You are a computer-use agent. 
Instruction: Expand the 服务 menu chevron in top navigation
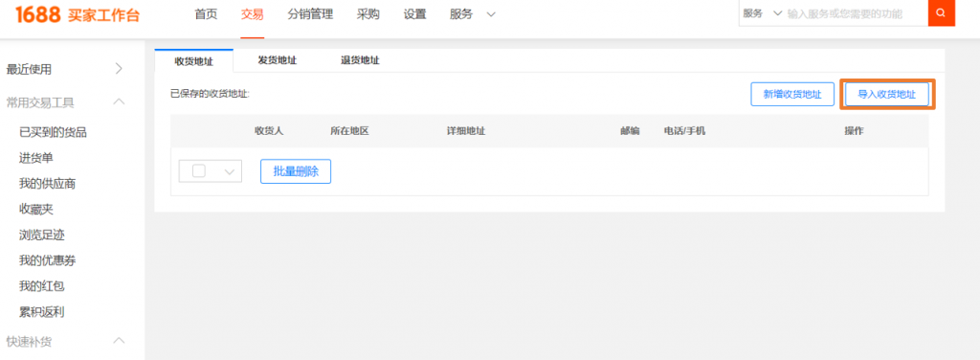pos(491,14)
